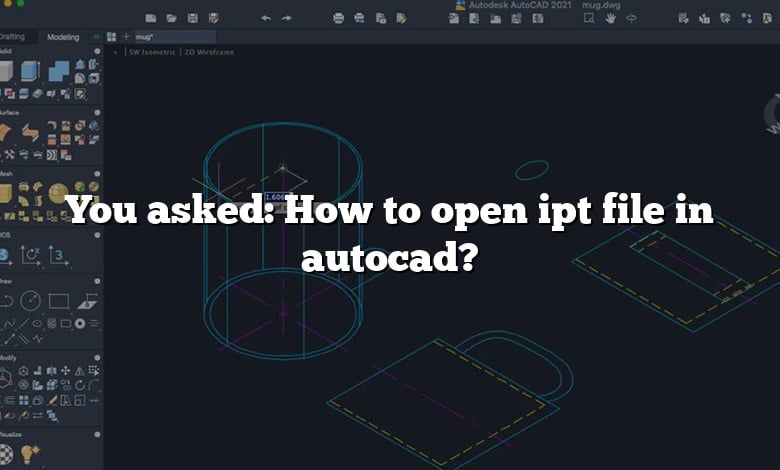Screen dimensions: 780x470
Task: Click the Print icon in toolbar
Action: tap(338, 18)
